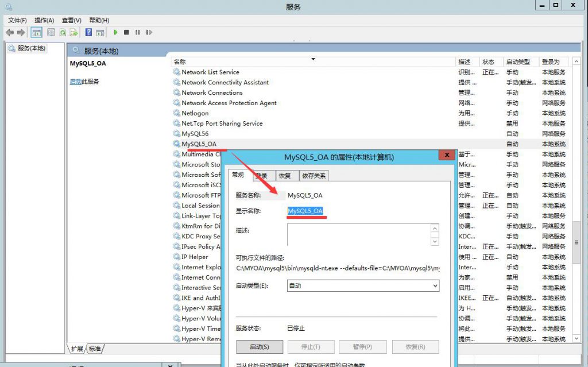This screenshot has height=367, width=588.
Task: Open the Properties toolbar icon
Action: (51, 33)
